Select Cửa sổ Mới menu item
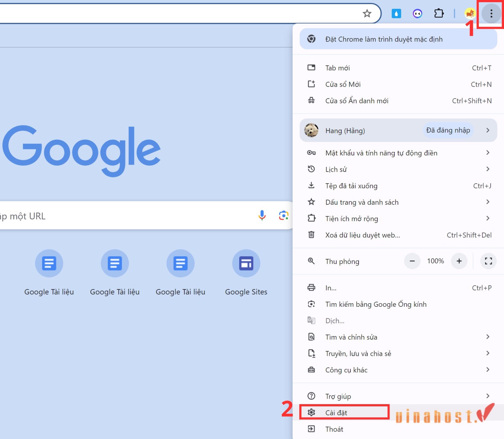This screenshot has width=504, height=439. [398, 84]
